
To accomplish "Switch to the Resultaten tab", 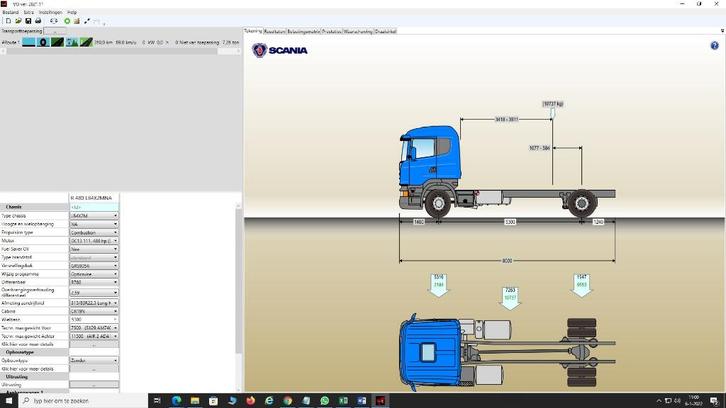I will pos(275,31).
